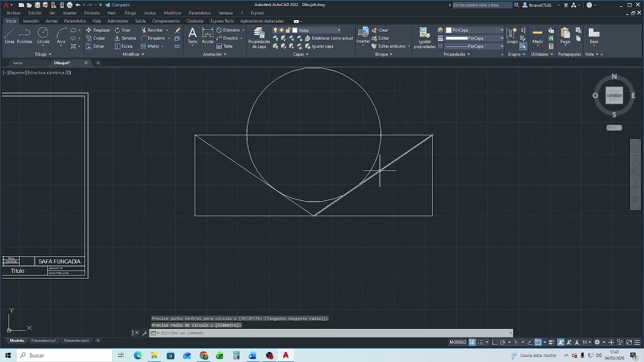This screenshot has width=644, height=362.
Task: Select the Acotar dimension tool
Action: (208, 36)
